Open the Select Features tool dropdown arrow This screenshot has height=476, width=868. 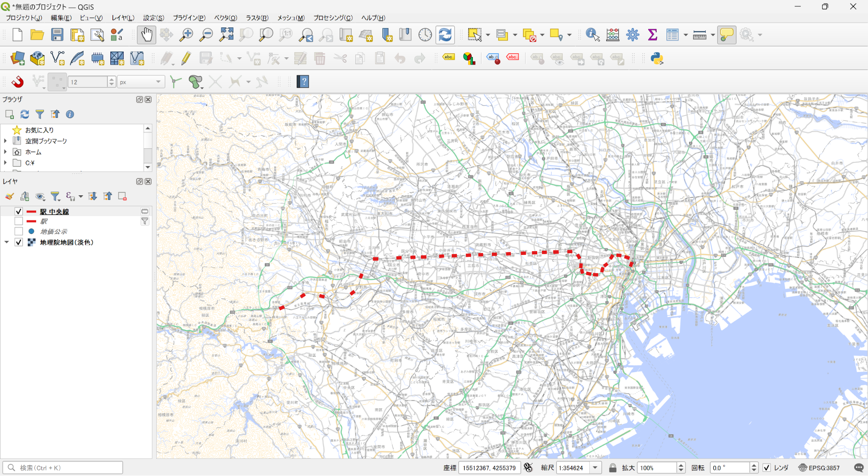click(488, 35)
